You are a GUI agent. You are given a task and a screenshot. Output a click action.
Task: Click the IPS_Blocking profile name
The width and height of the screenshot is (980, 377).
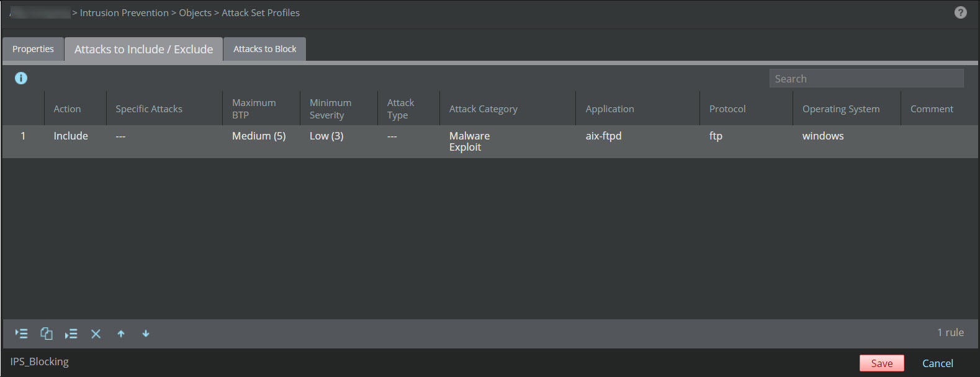(x=40, y=361)
